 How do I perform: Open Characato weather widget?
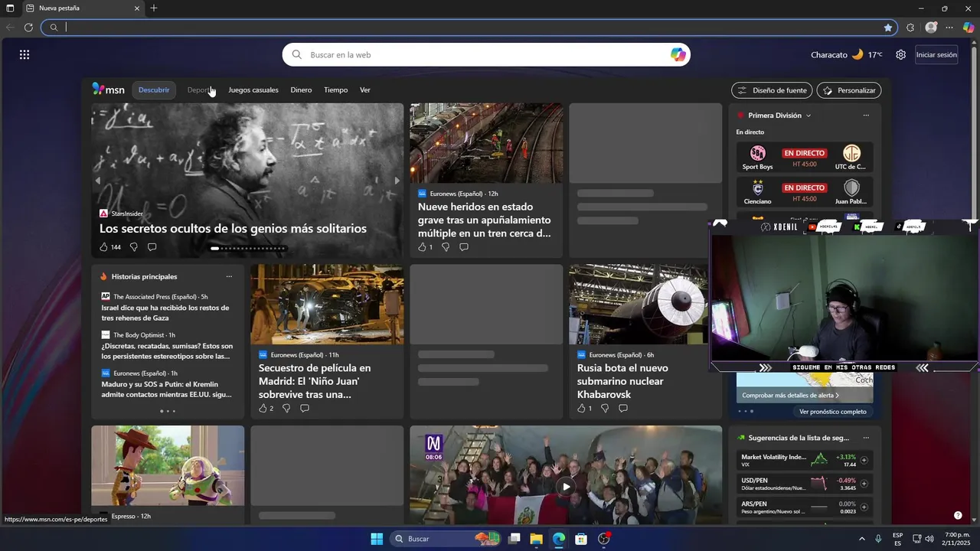(847, 54)
